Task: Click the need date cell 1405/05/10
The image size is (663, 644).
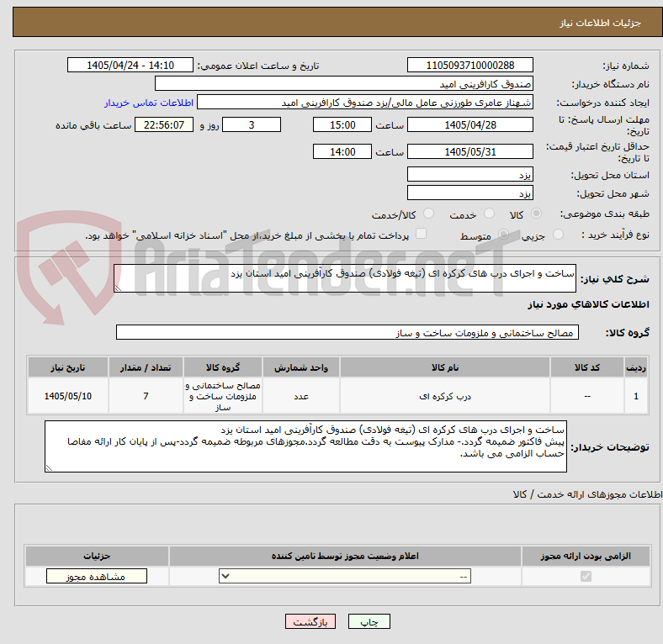Action: pos(68,396)
